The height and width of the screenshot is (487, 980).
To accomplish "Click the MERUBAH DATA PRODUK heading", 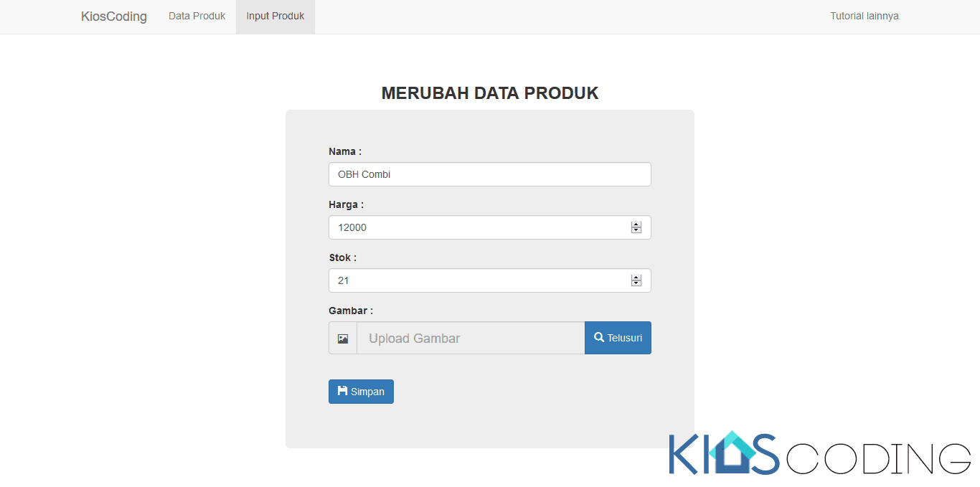I will (x=489, y=93).
